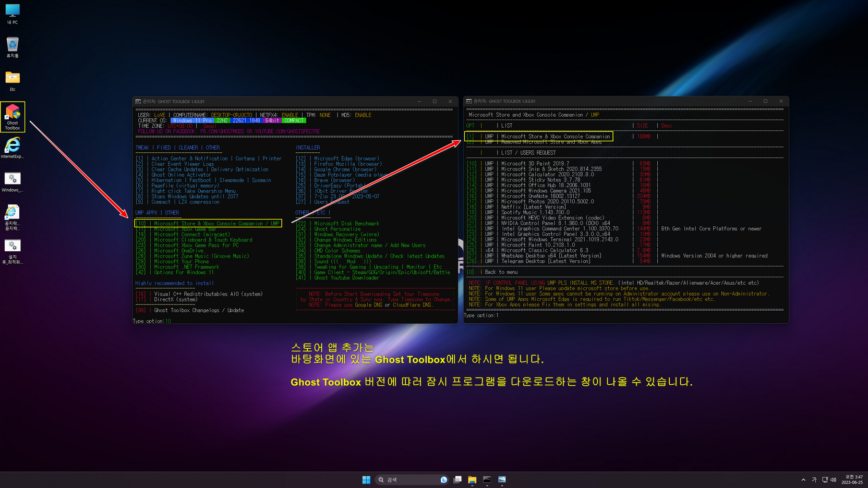
Task: Open the Etc folder on desktop
Action: click(13, 81)
